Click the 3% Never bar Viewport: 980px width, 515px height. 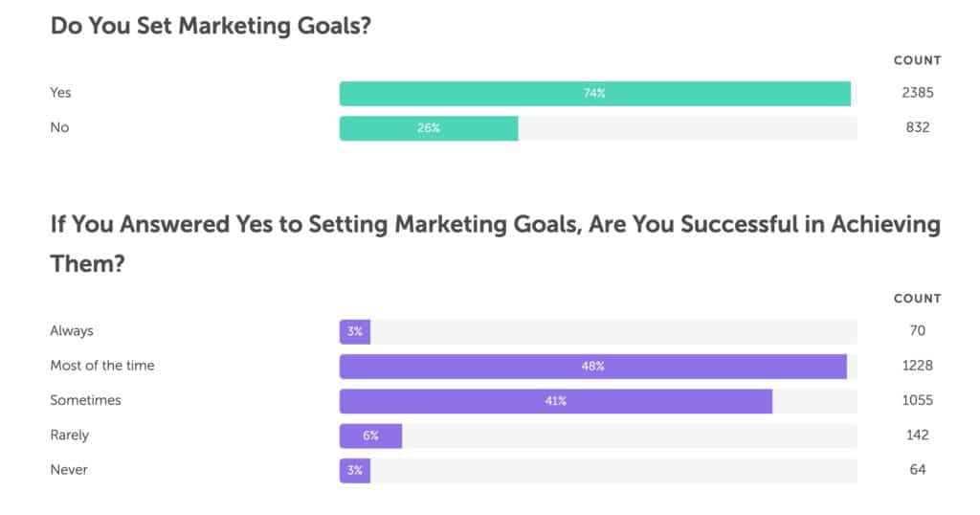pyautogui.click(x=355, y=471)
